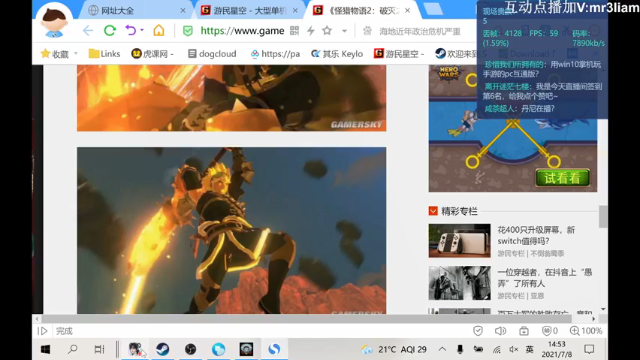
Task: Open article 一位穿越者，在抖音上
Action: (544, 278)
